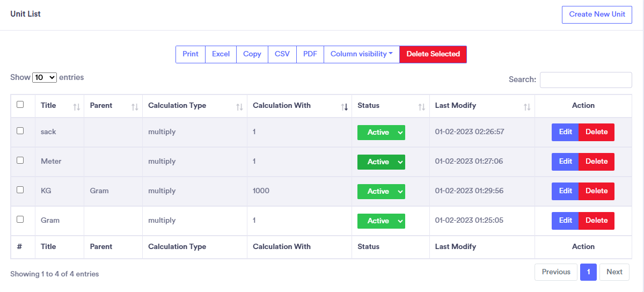Focus the Search input field
The height and width of the screenshot is (292, 644).
click(x=586, y=80)
